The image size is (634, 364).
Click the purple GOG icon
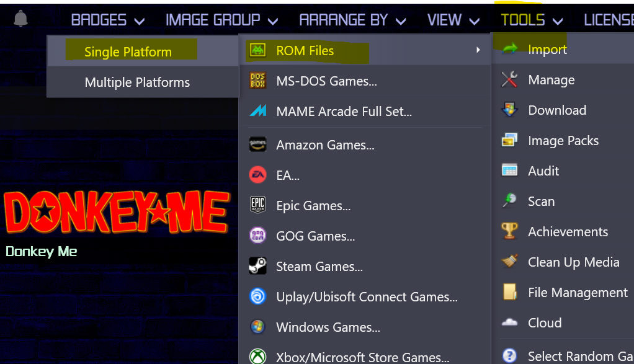[x=257, y=235]
